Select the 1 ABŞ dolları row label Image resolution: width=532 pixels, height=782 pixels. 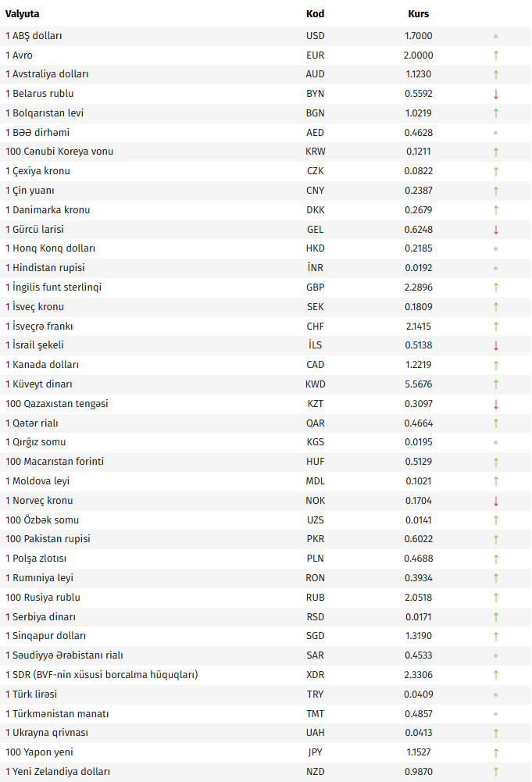coord(34,36)
